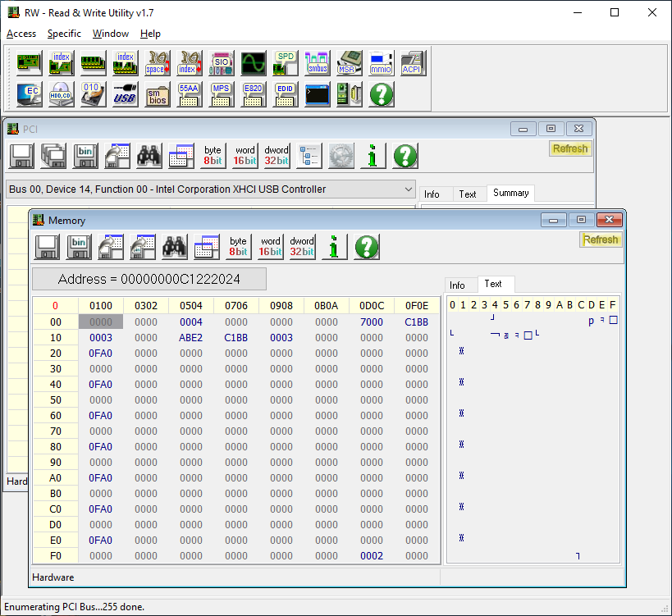Switch to Info tab in Memory window

(x=458, y=285)
